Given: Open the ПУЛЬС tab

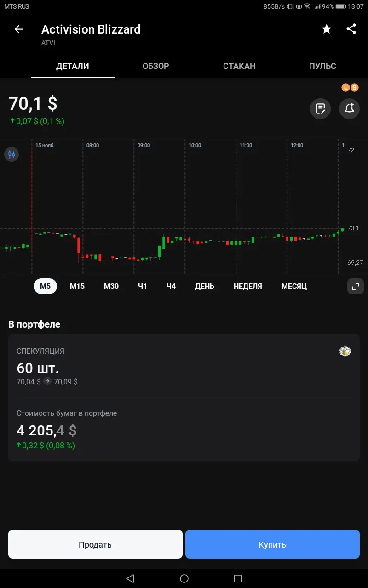Looking at the screenshot, I should tap(322, 66).
